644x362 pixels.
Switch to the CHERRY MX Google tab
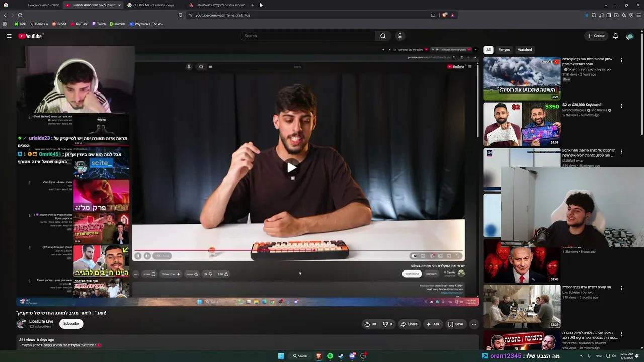point(154,5)
